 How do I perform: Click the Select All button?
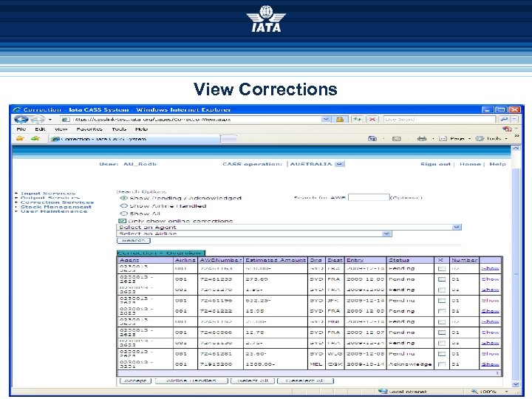click(253, 381)
